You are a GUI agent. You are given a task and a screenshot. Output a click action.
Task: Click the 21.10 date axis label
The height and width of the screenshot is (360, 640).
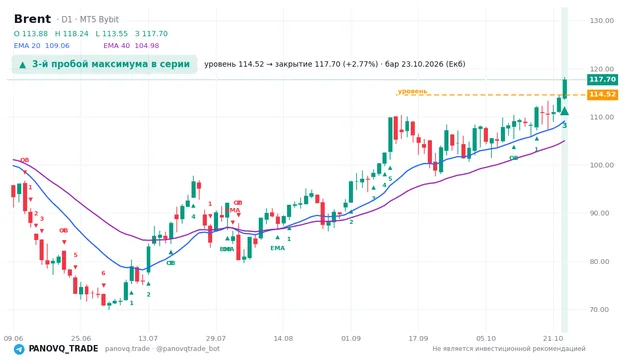coord(553,339)
